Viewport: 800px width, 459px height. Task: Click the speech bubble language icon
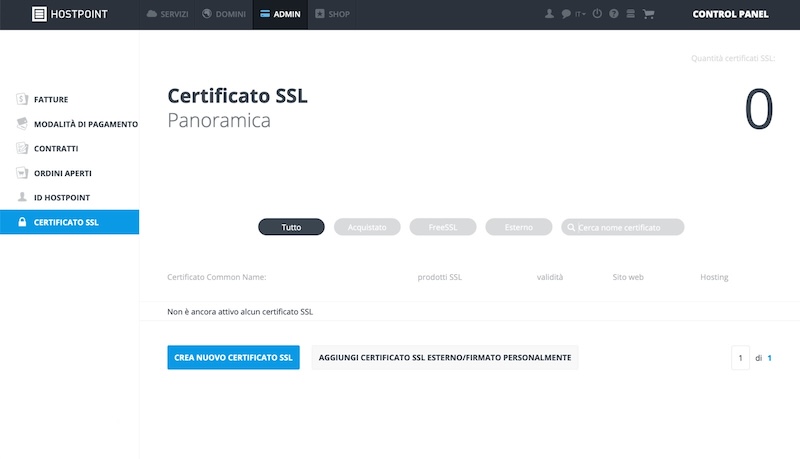566,14
